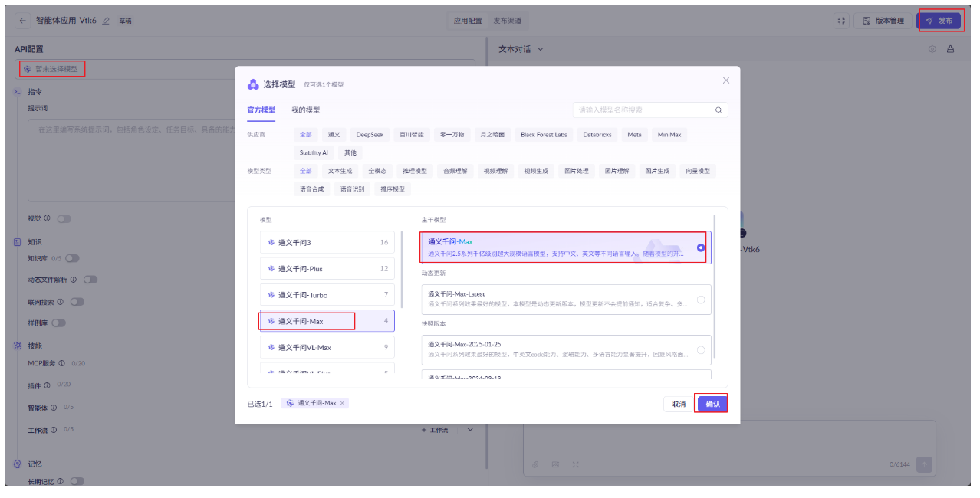Viewport: 980px width, 498px height.
Task: Toggle the 样例库 switch
Action: [58, 323]
